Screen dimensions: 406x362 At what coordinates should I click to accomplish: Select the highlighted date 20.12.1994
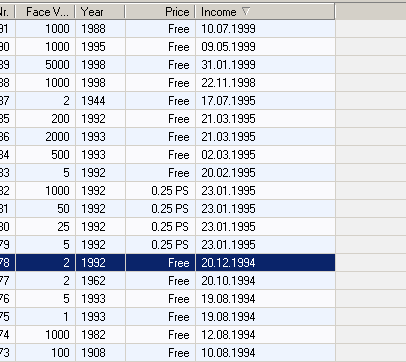click(228, 263)
